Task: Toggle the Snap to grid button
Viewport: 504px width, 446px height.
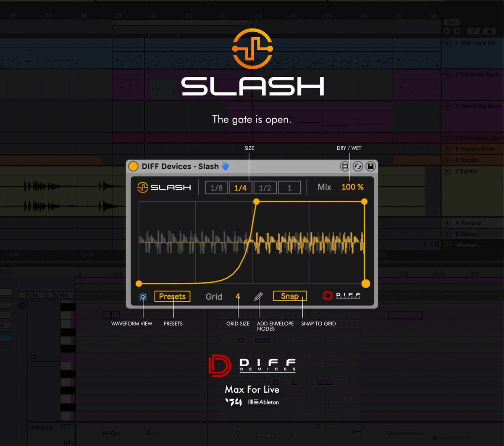Action: point(290,296)
